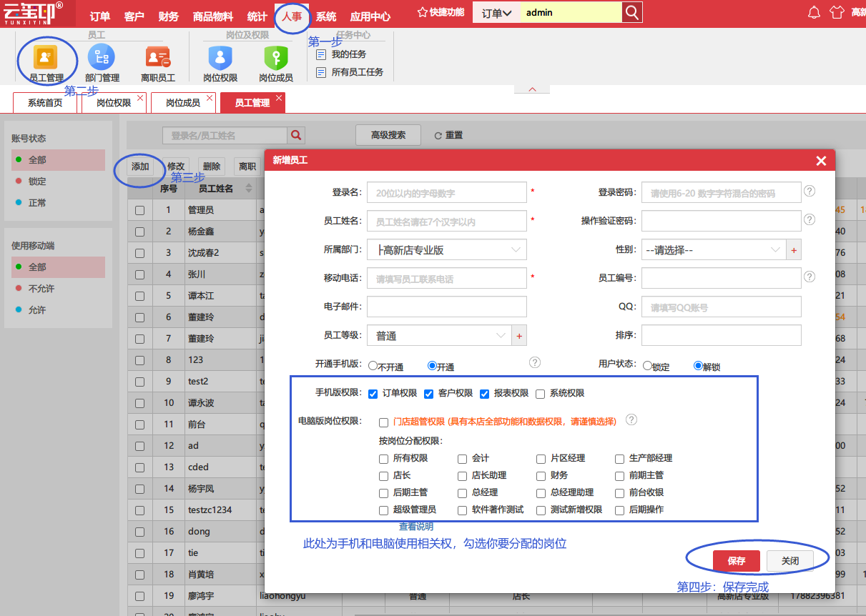Click the 删除 button
The width and height of the screenshot is (866, 616).
tap(212, 167)
